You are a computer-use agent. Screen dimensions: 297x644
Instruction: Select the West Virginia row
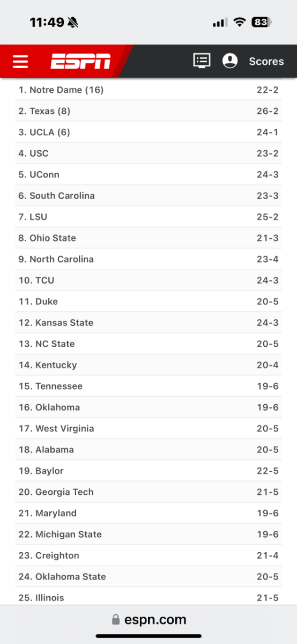pyautogui.click(x=148, y=428)
